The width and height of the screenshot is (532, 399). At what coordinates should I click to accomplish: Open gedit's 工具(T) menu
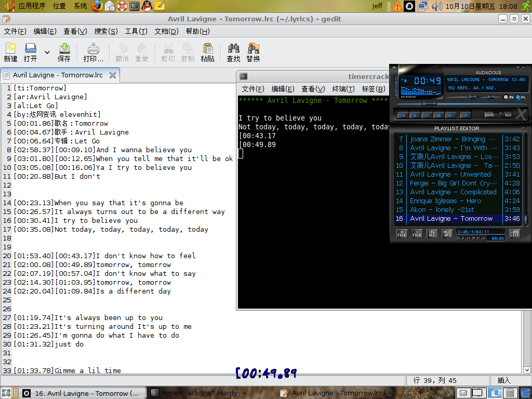136,31
